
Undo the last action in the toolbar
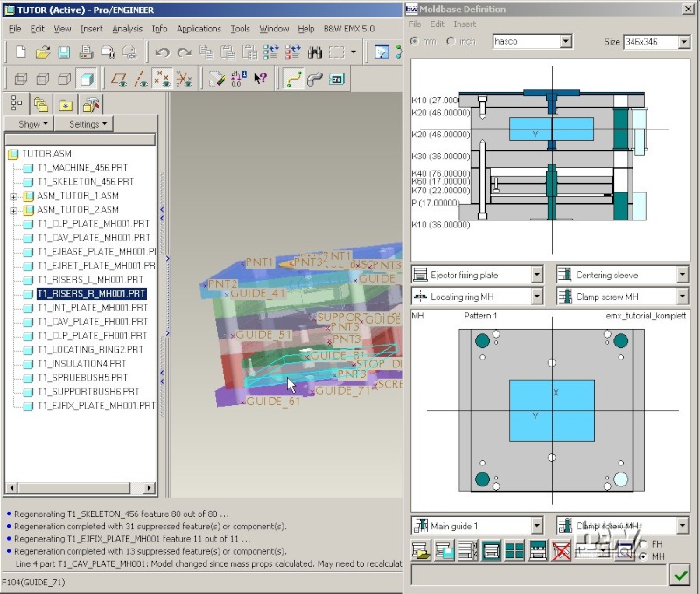click(x=163, y=52)
